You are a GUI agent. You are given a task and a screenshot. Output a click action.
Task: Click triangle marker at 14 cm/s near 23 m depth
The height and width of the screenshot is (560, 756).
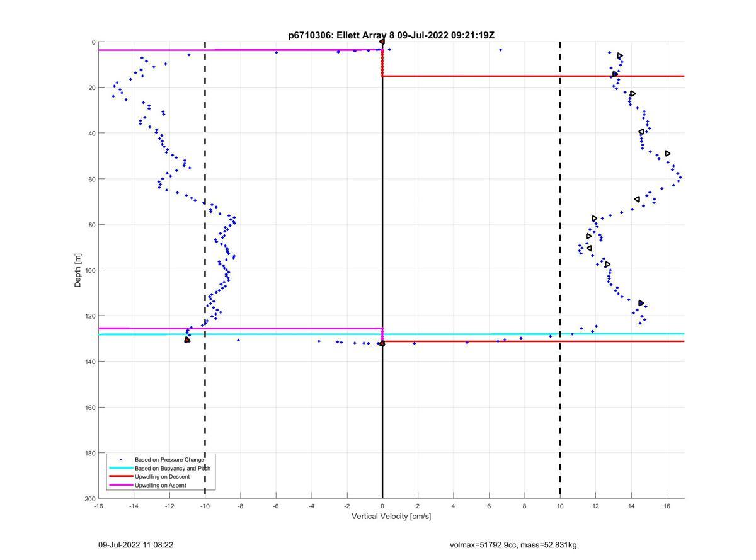point(633,94)
